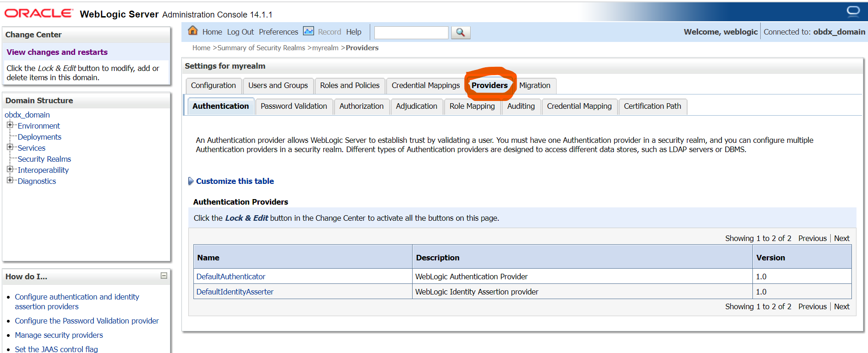Expand the Interoperability tree node

click(10, 169)
